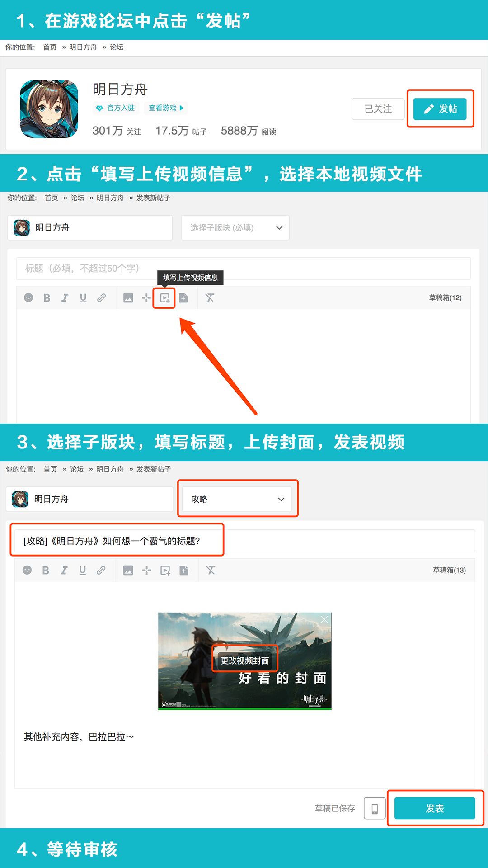Click the clear formatting icon in the empty editor toolbar

(x=210, y=297)
